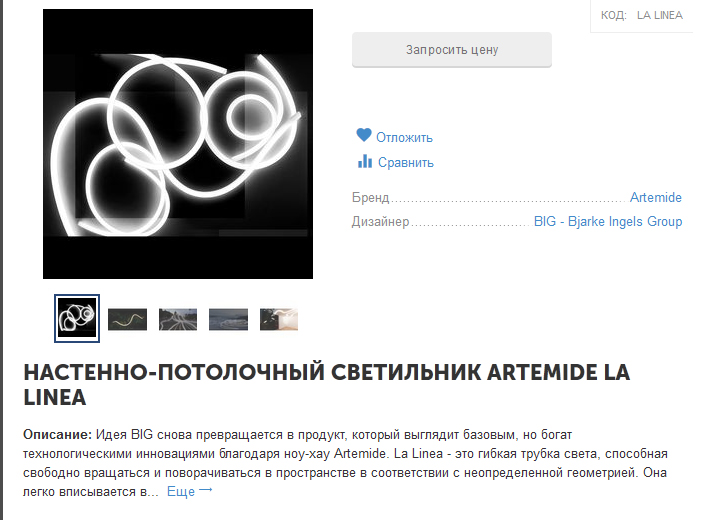
Task: Open the Artemide brand link
Action: [655, 198]
